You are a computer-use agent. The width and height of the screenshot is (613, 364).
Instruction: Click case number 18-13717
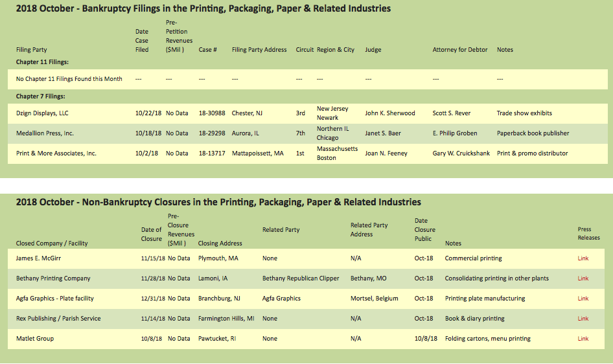pos(212,154)
